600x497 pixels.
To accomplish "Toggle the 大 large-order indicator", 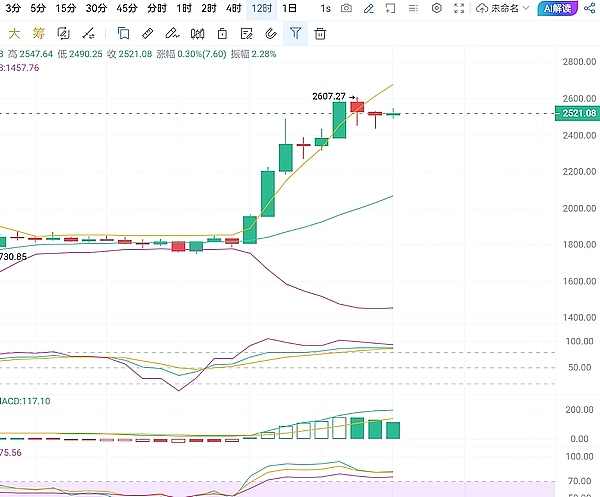I will click(14, 33).
